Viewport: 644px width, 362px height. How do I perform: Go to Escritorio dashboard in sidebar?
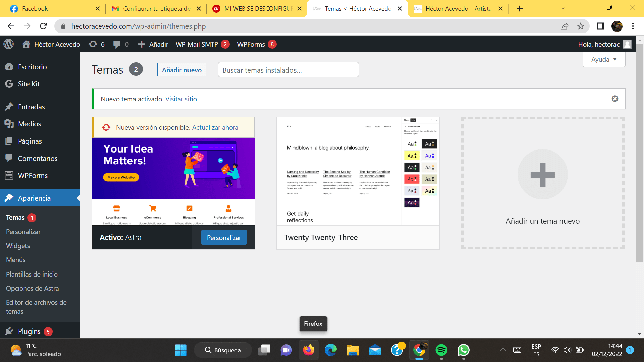coord(32,67)
